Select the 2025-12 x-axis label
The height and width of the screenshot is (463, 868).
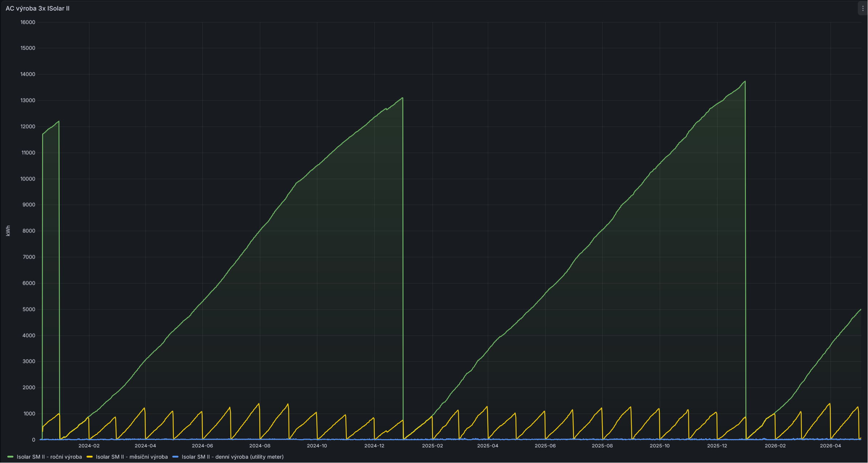click(x=717, y=446)
